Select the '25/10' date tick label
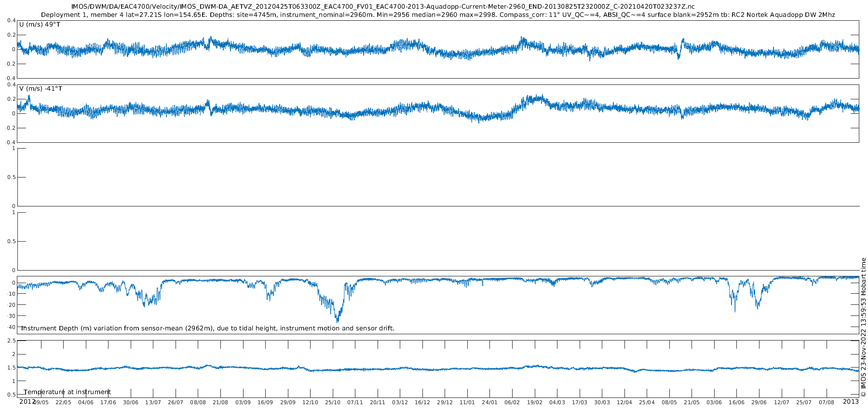This screenshot has height=410, width=868. click(333, 402)
